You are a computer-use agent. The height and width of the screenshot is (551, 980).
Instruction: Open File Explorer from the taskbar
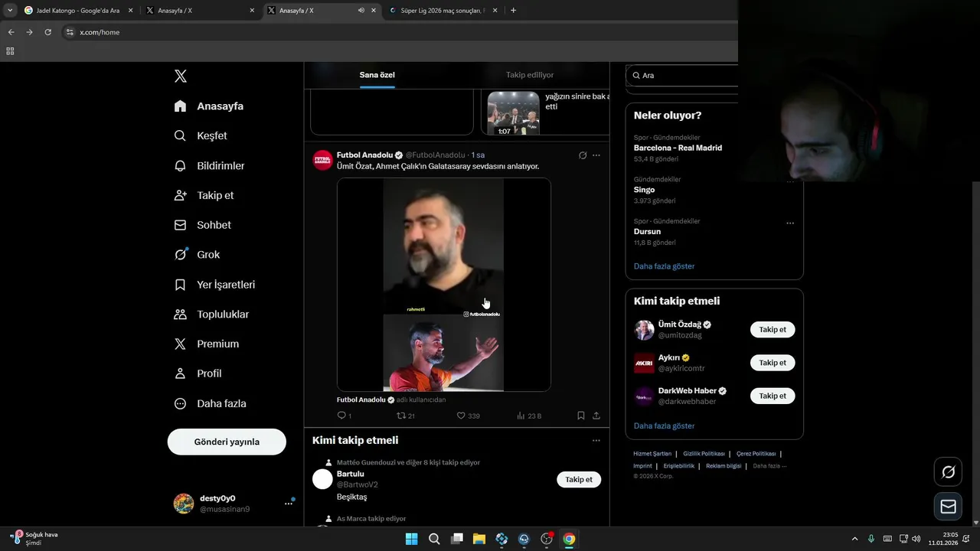point(479,539)
